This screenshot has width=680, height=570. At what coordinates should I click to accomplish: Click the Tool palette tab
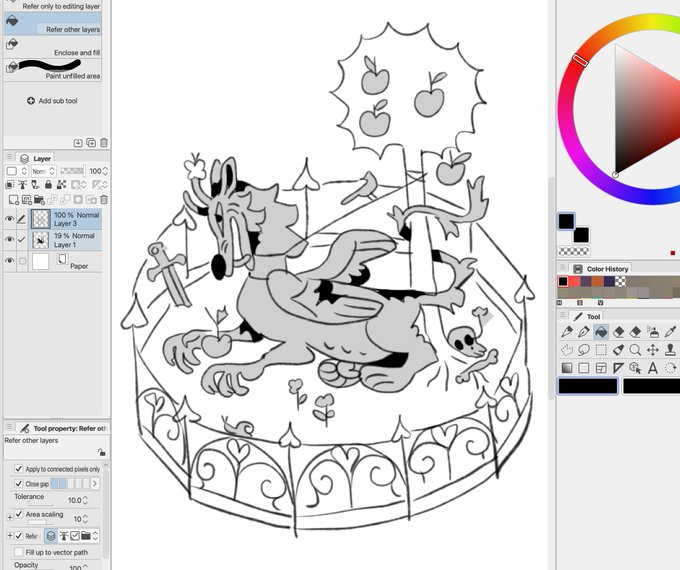pos(586,317)
